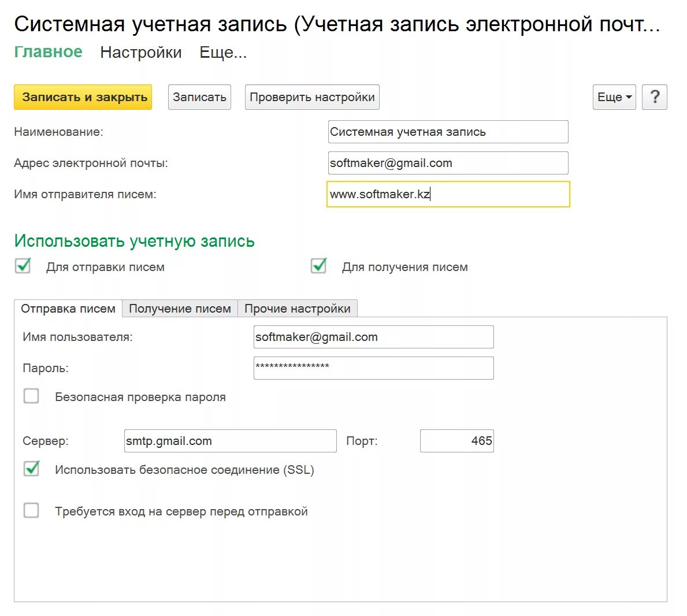Viewport: 687px width, 616px height.
Task: Click 'Проверить настройки' button
Action: [x=312, y=97]
